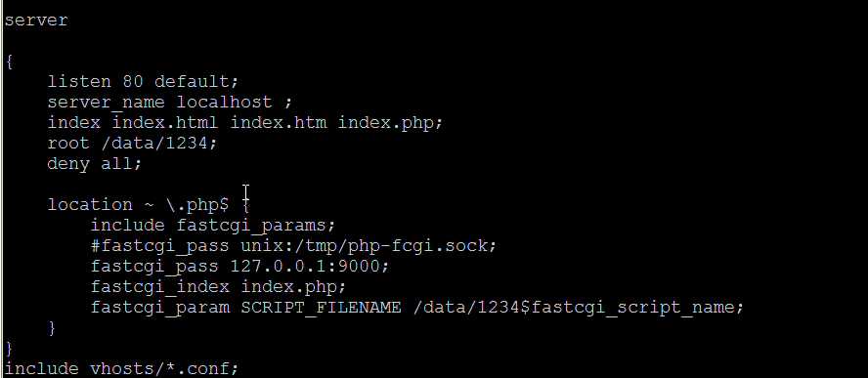Click the \.php$ regex pattern
The height and width of the screenshot is (378, 868).
[x=197, y=205]
